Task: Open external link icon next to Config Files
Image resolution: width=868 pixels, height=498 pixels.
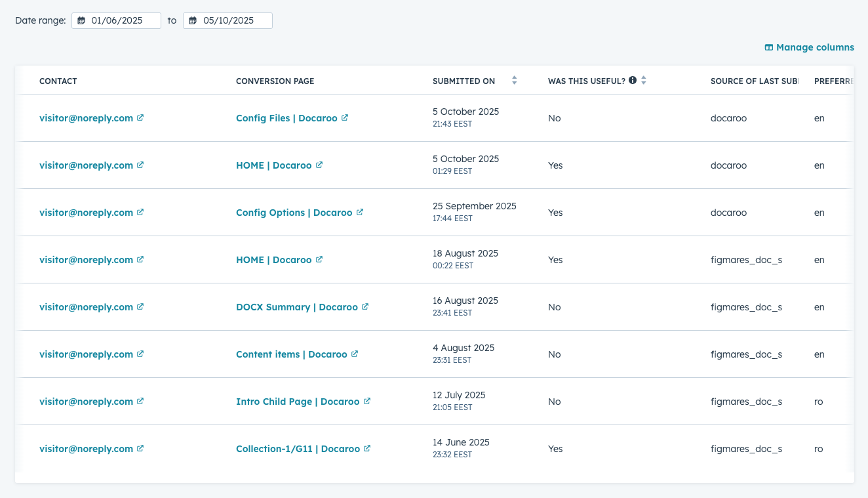Action: click(345, 118)
